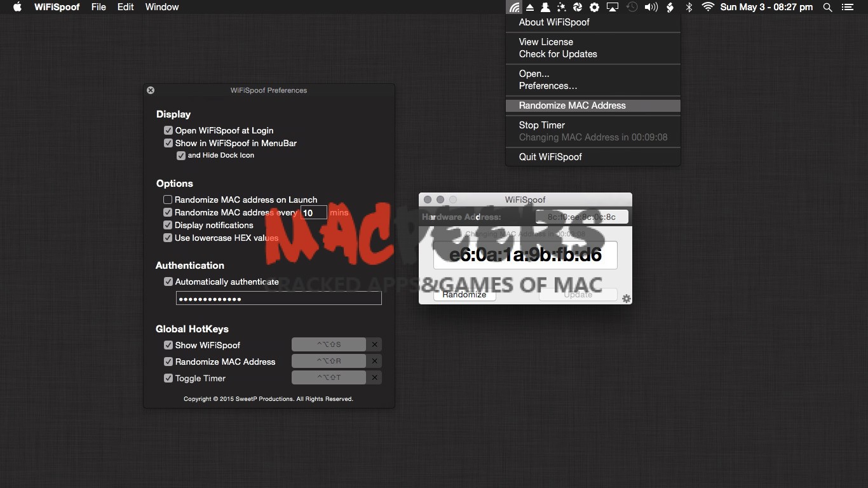Open the File menu
The height and width of the screenshot is (488, 868).
[98, 7]
